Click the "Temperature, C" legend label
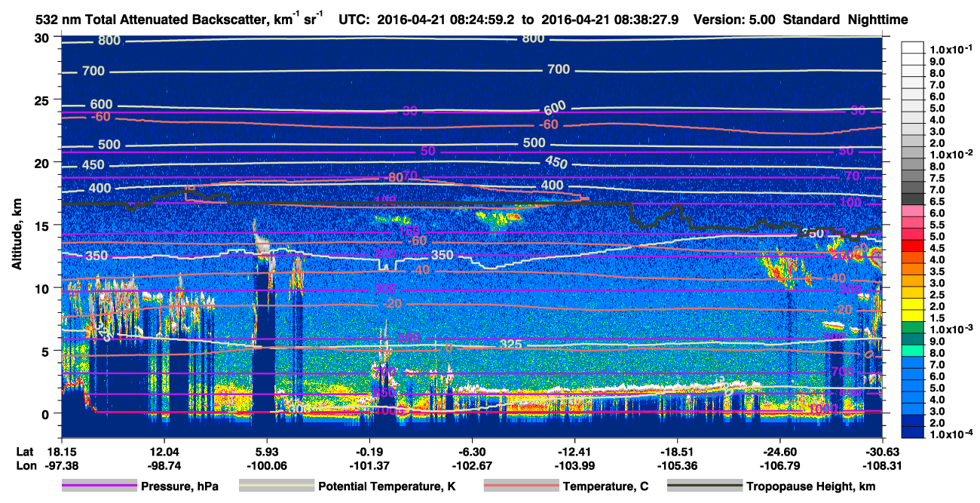980x503 pixels. pos(607,486)
